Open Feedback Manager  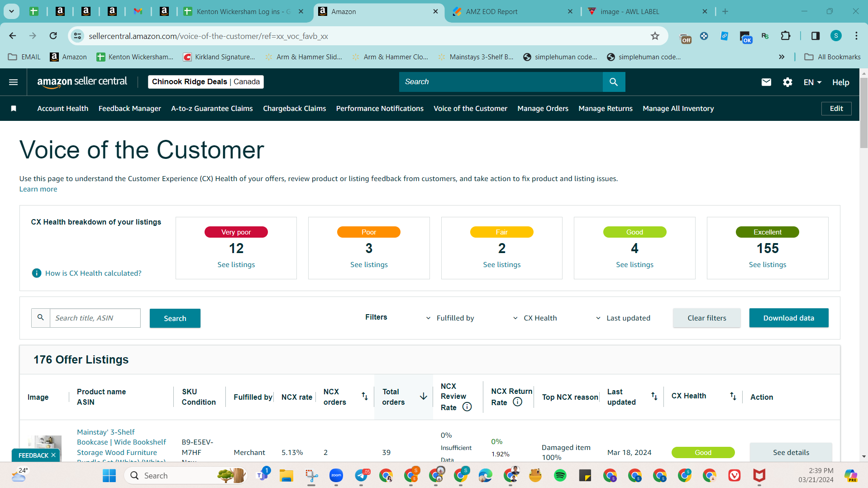130,109
